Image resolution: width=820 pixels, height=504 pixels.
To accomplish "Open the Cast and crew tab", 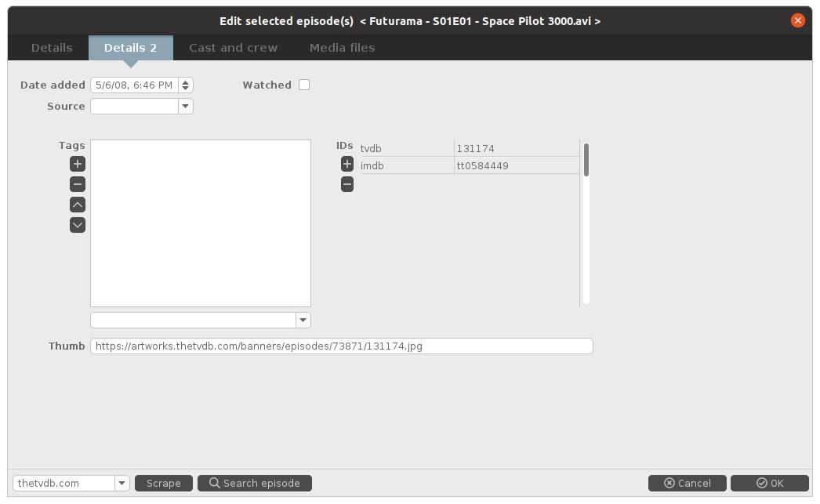I will coord(233,48).
